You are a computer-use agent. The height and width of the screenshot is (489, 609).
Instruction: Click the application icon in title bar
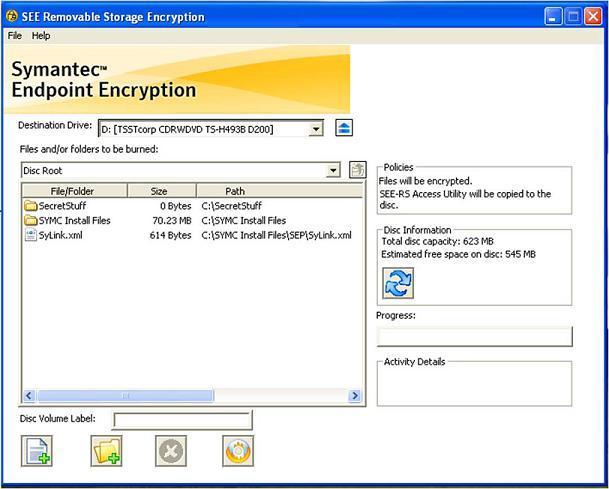coord(12,17)
